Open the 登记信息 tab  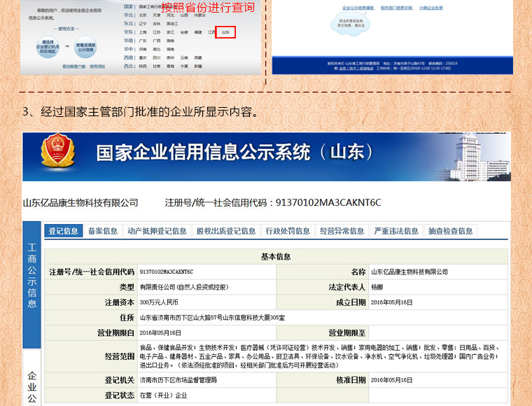click(x=64, y=231)
